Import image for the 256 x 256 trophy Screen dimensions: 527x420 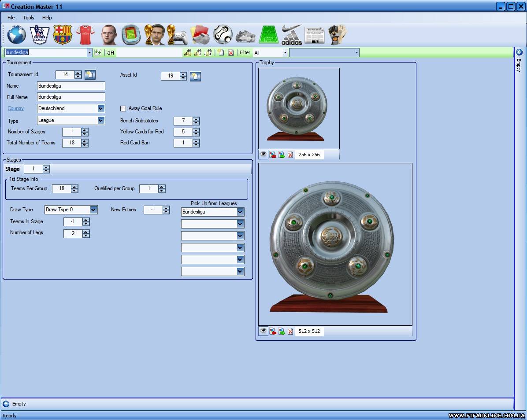[273, 155]
